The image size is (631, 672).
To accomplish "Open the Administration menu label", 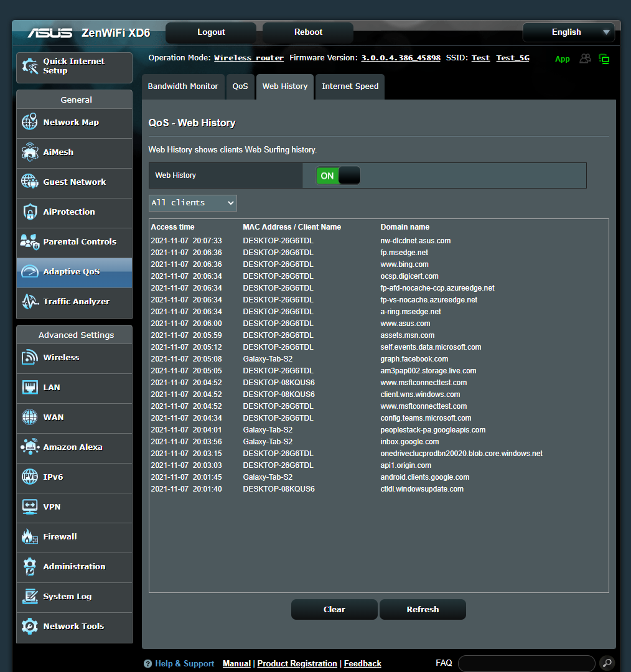I will [x=74, y=566].
